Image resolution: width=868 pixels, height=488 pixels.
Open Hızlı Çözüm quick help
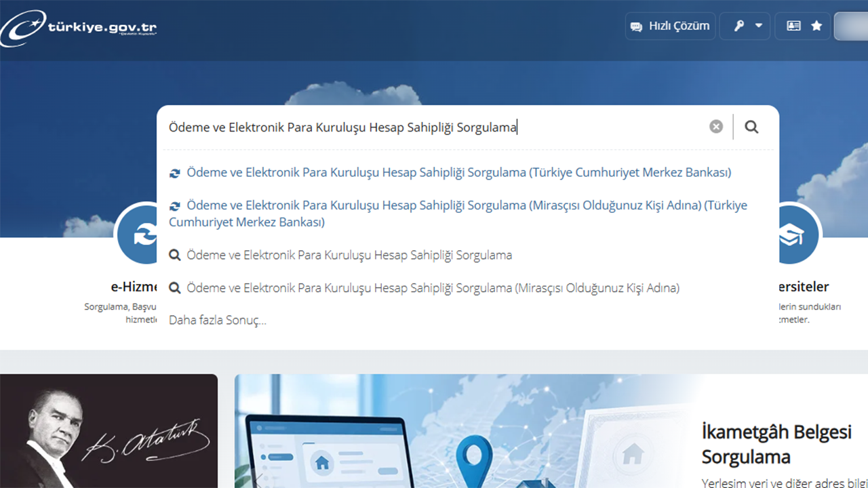pos(670,26)
